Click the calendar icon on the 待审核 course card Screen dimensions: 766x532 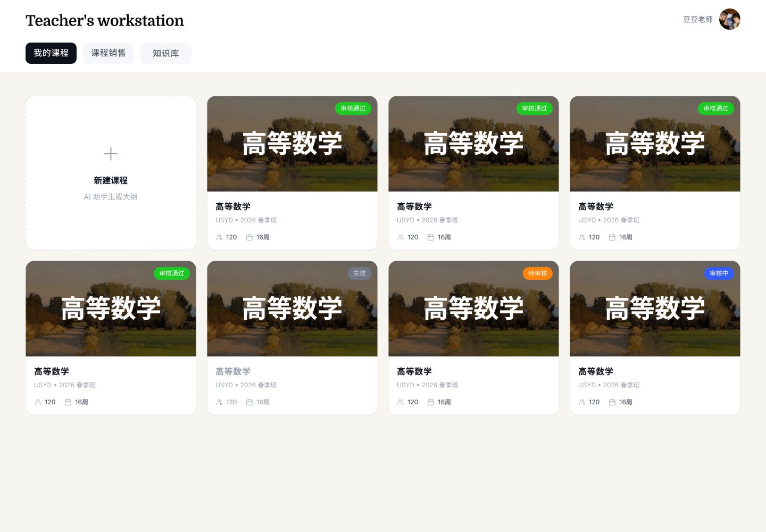tap(430, 402)
